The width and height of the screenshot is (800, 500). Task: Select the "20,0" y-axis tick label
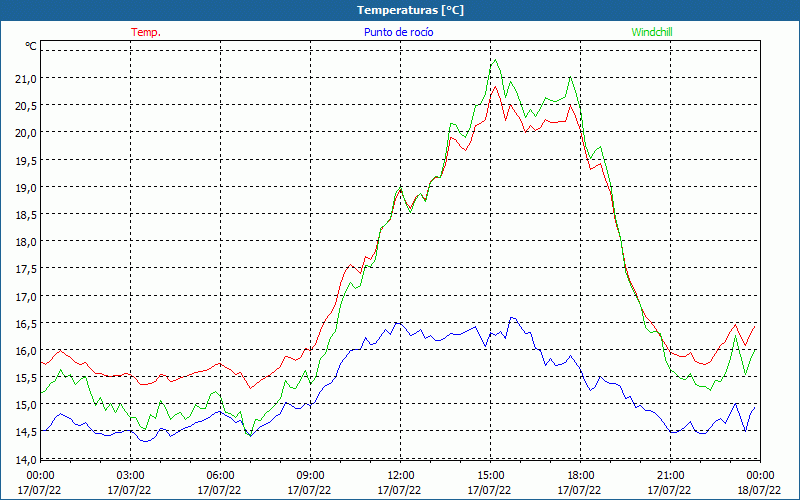25,132
